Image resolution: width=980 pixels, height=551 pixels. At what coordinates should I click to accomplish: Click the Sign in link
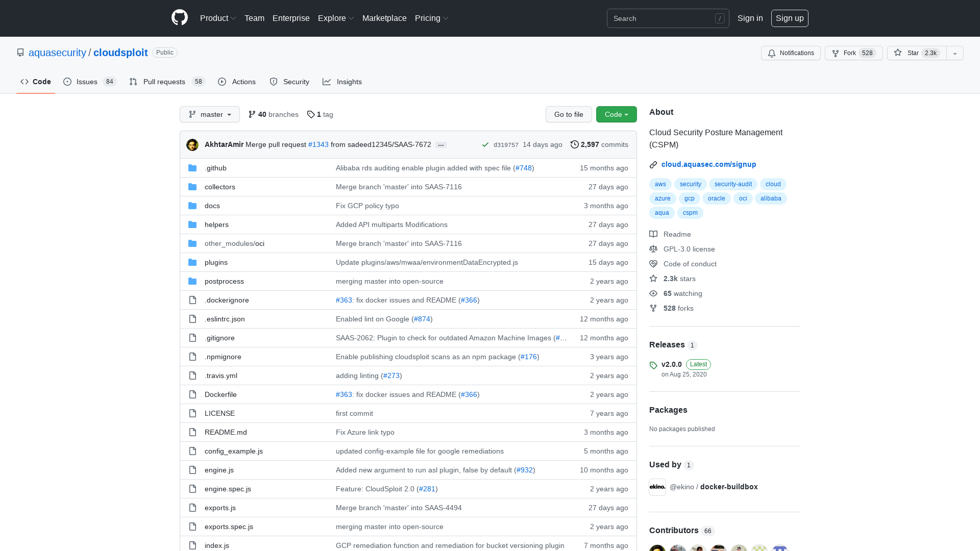(x=750, y=18)
